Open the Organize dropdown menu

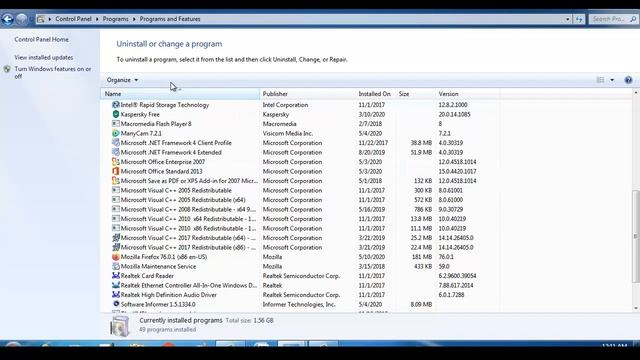(122, 80)
